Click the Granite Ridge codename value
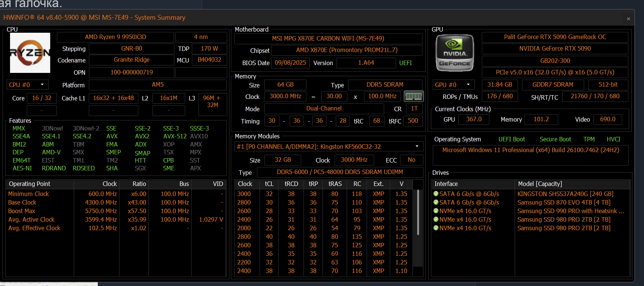The width and height of the screenshot is (644, 286). (132, 60)
